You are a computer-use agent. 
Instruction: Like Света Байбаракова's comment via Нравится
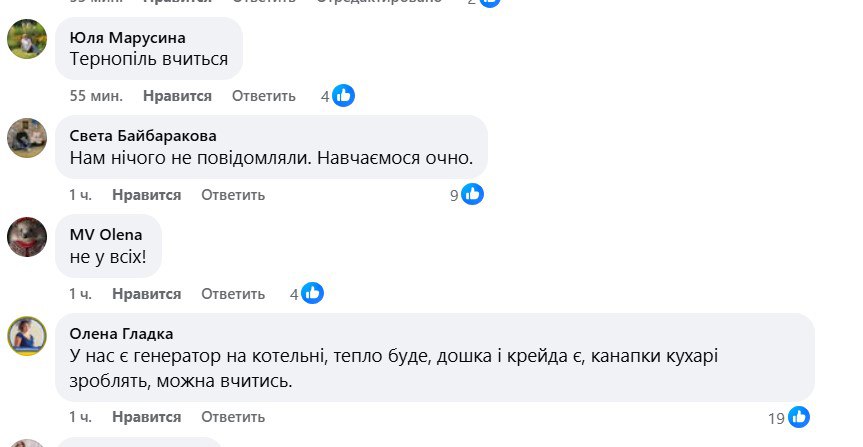click(x=147, y=195)
